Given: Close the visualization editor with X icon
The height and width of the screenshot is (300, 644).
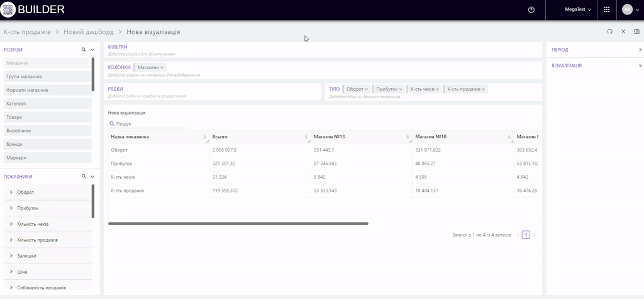Looking at the screenshot, I should coord(623,31).
